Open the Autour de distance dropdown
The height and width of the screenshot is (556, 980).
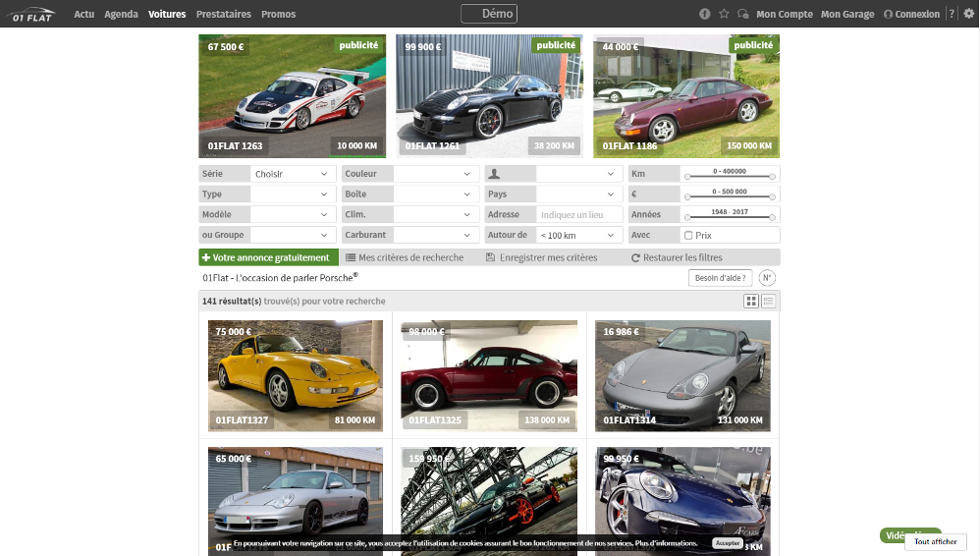pyautogui.click(x=579, y=235)
